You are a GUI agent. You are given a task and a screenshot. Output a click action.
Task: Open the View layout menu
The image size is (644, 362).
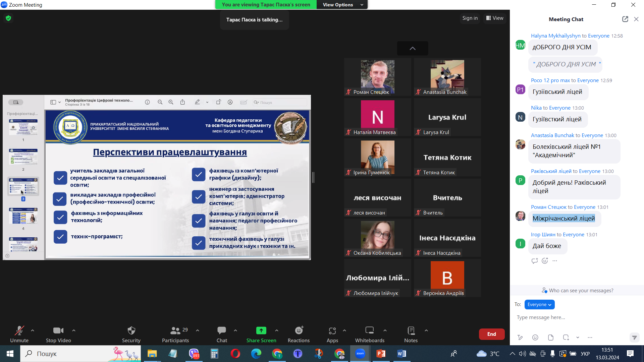495,18
